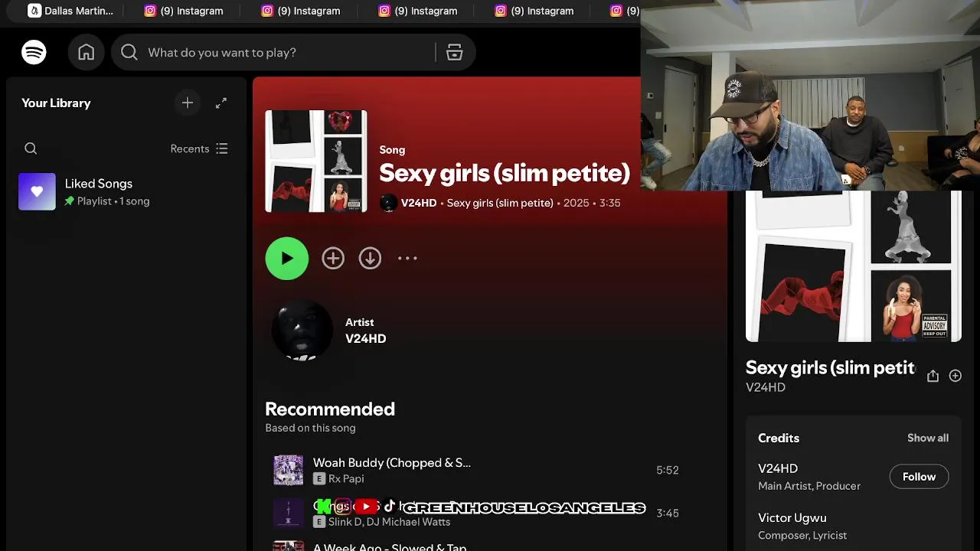Open Liked Songs playlist
The width and height of the screenshot is (980, 551).
point(126,191)
